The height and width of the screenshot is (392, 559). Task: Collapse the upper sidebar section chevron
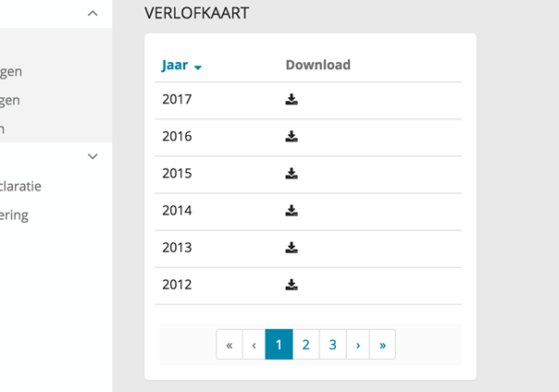93,13
